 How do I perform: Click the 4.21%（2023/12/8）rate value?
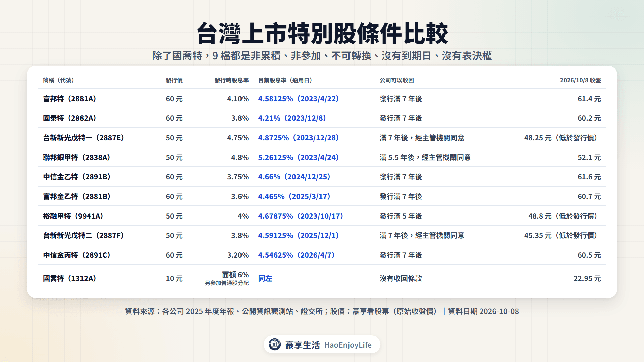[292, 118]
